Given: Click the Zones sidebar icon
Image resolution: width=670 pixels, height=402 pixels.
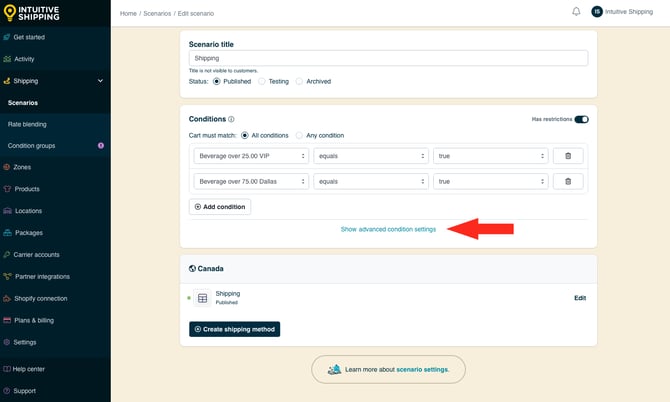Looking at the screenshot, I should tap(7, 167).
